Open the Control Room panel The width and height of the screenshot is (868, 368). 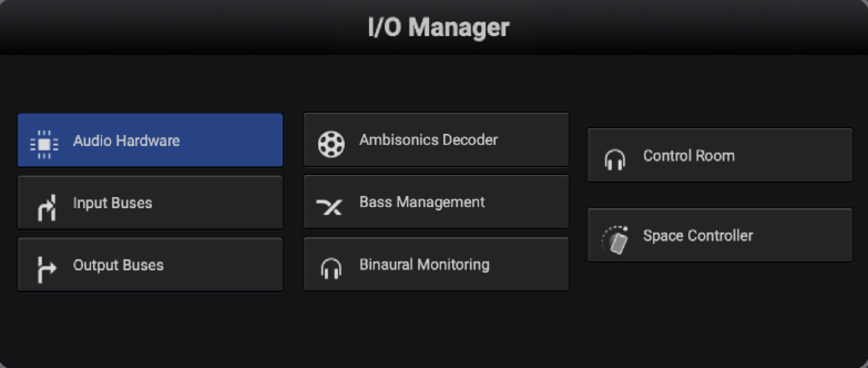[x=688, y=156]
